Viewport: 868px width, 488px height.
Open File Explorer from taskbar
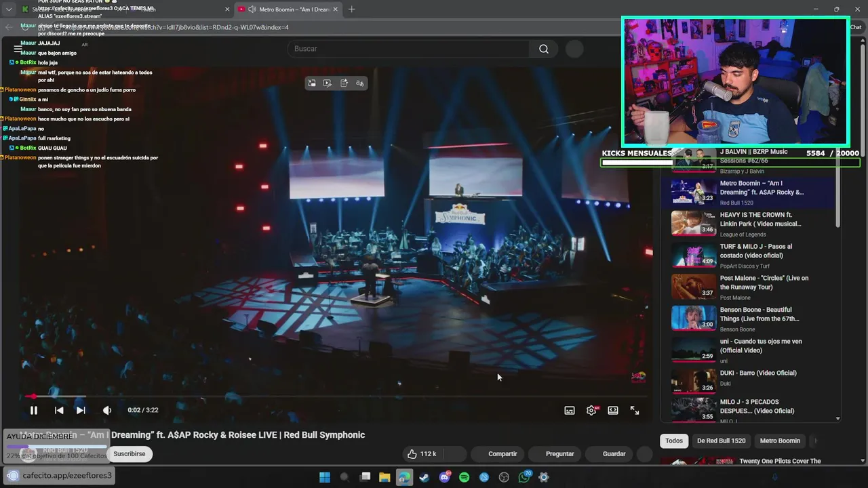[x=384, y=477]
